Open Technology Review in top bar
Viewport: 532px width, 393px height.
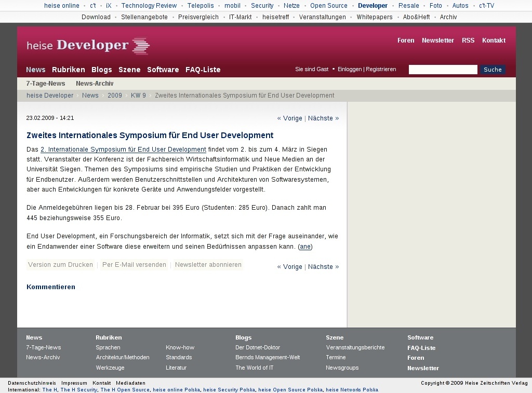click(149, 6)
